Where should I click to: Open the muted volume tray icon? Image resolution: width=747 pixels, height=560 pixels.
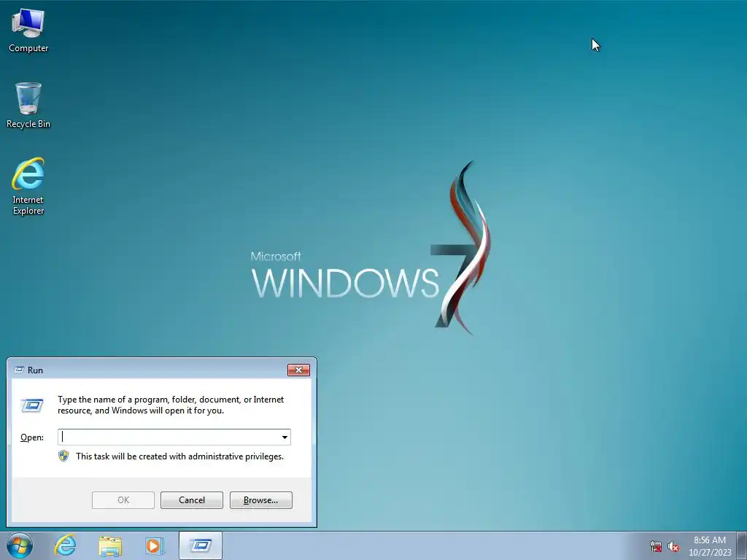tap(673, 547)
